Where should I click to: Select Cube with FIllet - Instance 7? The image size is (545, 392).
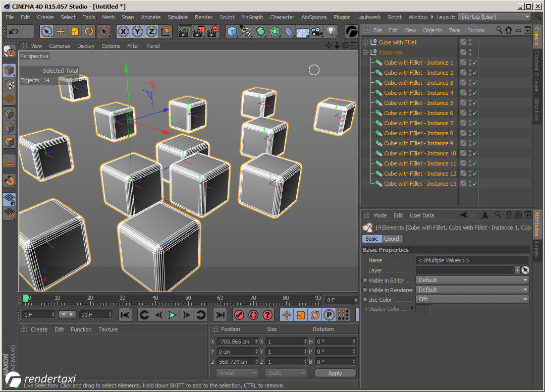[418, 123]
